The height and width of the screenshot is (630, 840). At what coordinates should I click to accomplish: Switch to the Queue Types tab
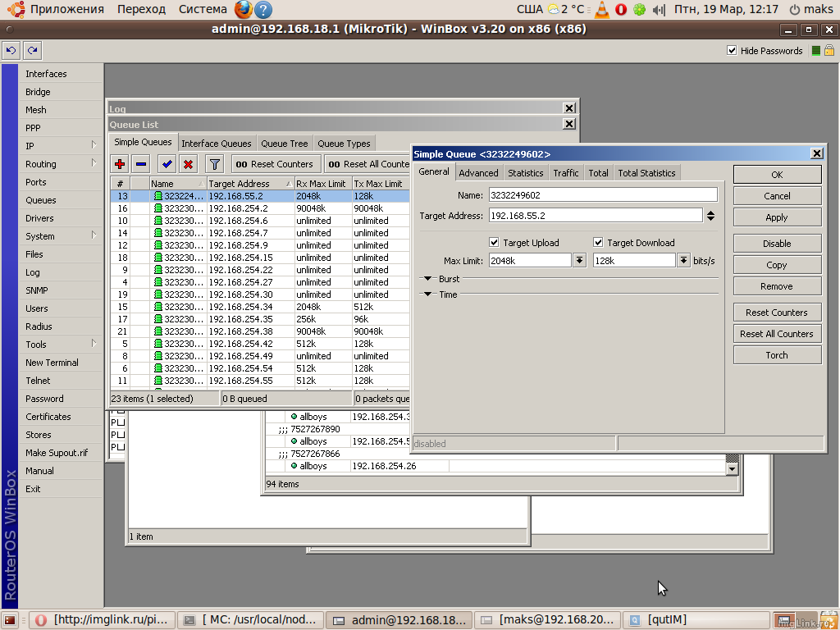(344, 144)
